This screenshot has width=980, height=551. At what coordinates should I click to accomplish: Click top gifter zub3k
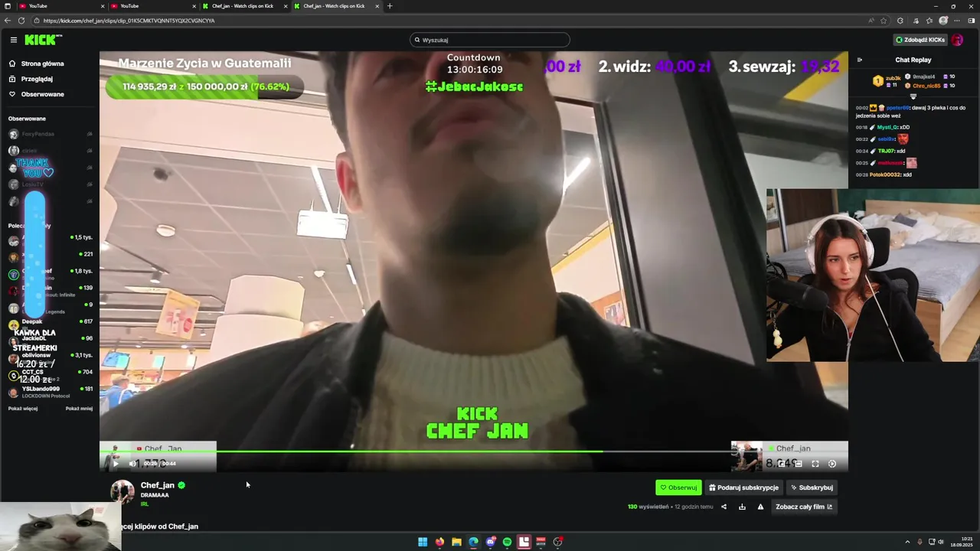(893, 78)
